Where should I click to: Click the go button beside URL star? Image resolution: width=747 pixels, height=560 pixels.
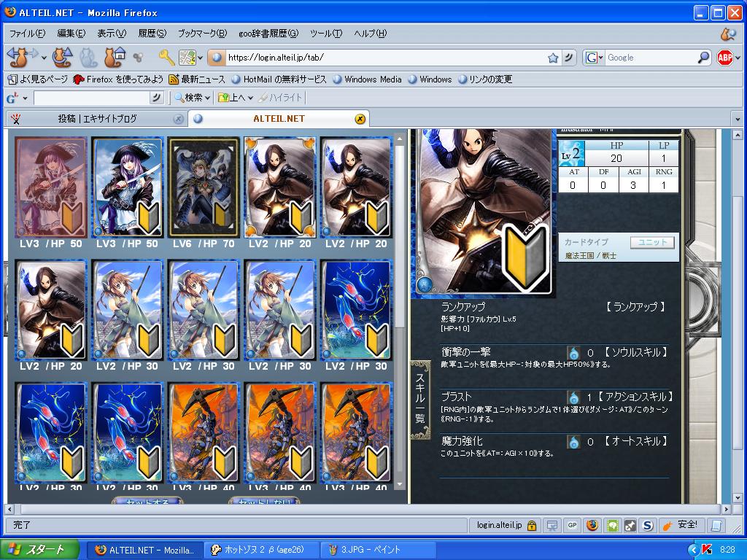pos(568,58)
